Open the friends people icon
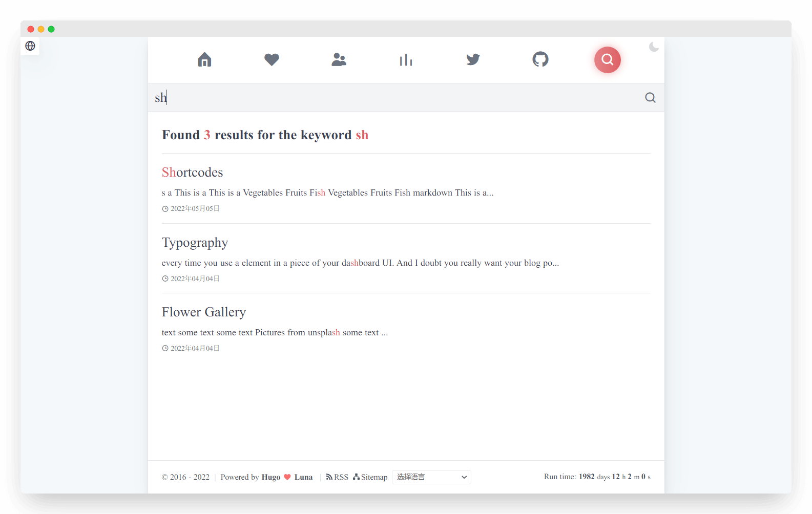 coord(339,59)
